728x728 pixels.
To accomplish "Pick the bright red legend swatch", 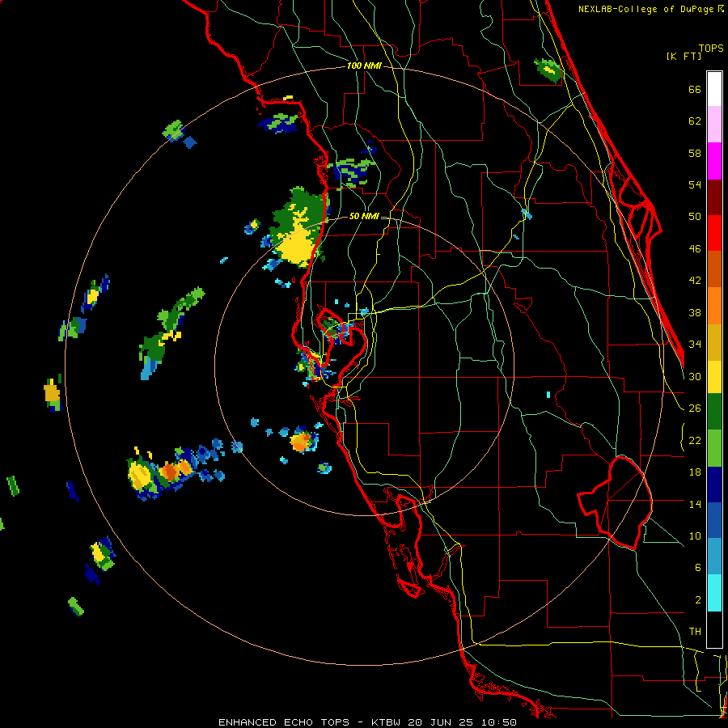I will pos(714,233).
